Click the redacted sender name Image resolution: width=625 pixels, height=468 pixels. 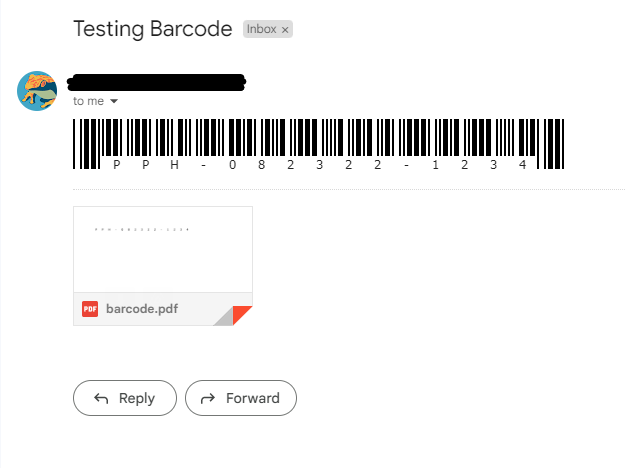(x=156, y=81)
